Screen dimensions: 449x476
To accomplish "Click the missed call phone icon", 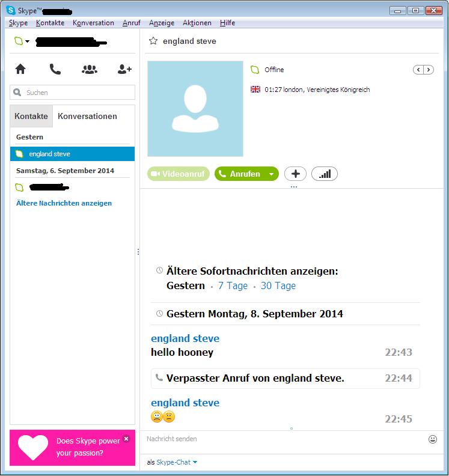I will click(159, 378).
